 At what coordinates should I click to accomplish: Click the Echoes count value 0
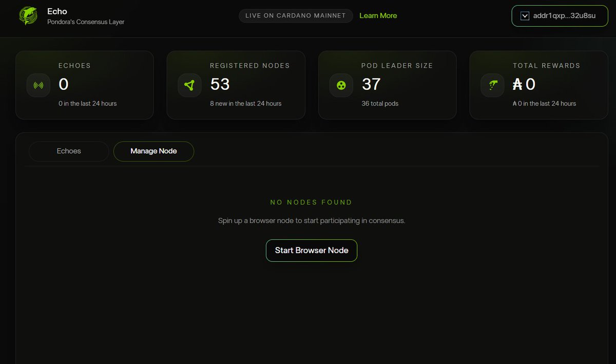[64, 84]
